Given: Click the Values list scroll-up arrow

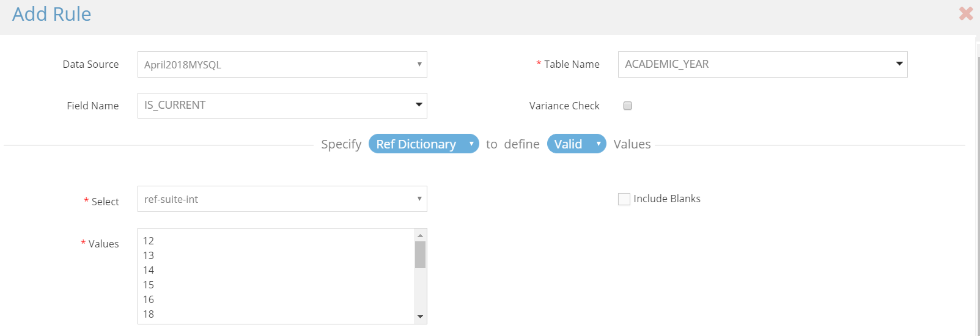Looking at the screenshot, I should (x=420, y=235).
